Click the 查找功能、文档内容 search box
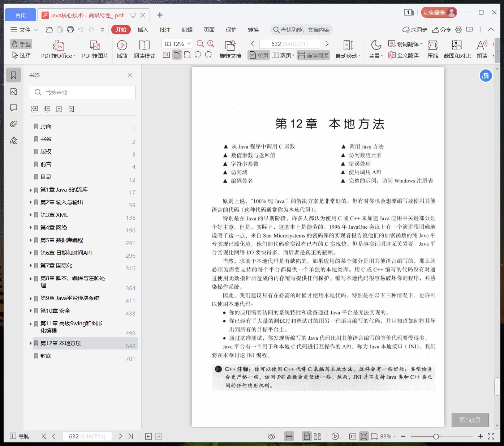 click(301, 30)
